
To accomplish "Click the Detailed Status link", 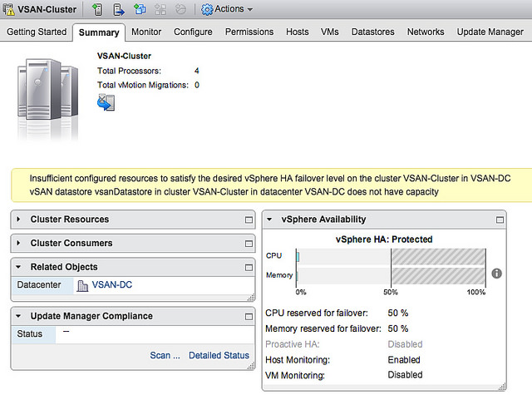I will [x=219, y=355].
